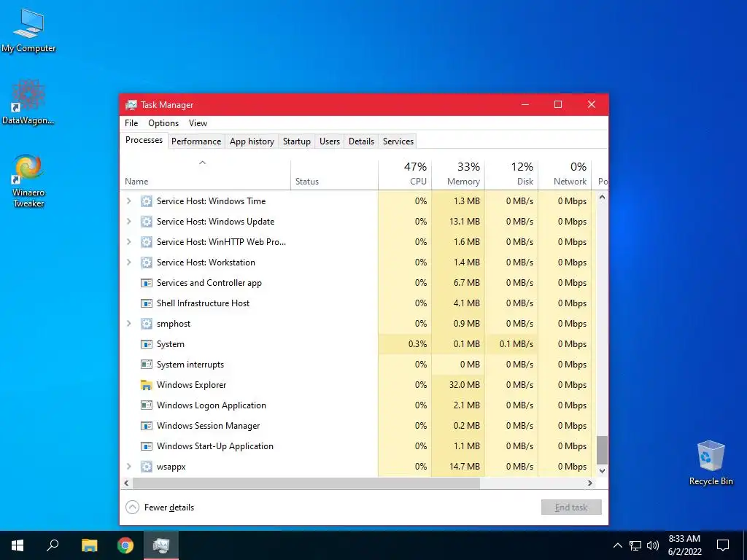747x560 pixels.
Task: Click the End task button
Action: click(x=571, y=507)
